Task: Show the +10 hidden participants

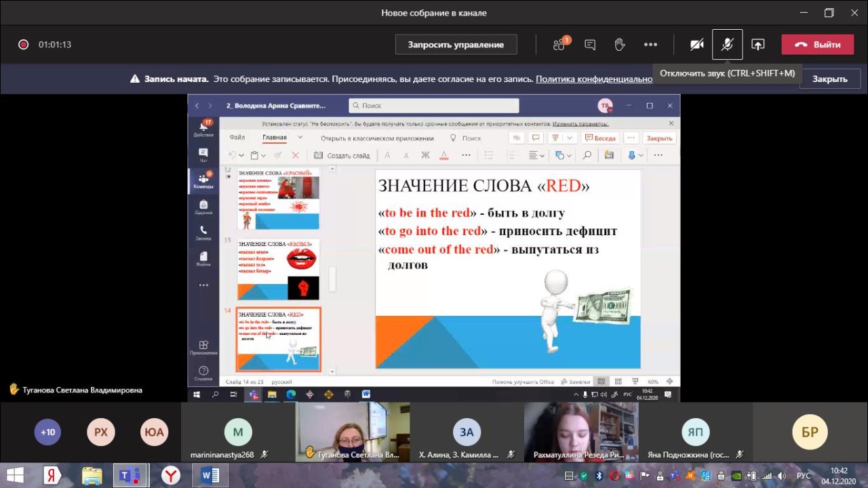Action: pyautogui.click(x=47, y=432)
